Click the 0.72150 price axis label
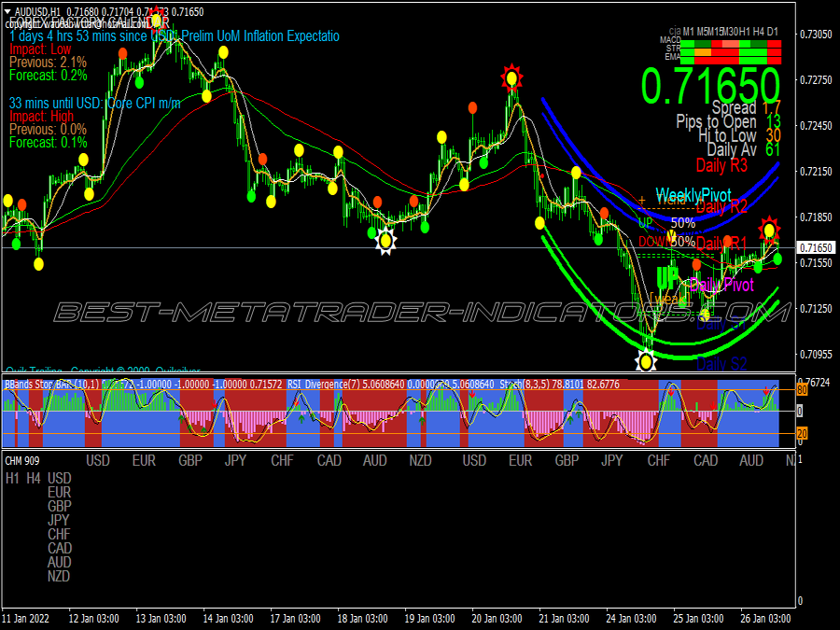The image size is (840, 630). [816, 172]
